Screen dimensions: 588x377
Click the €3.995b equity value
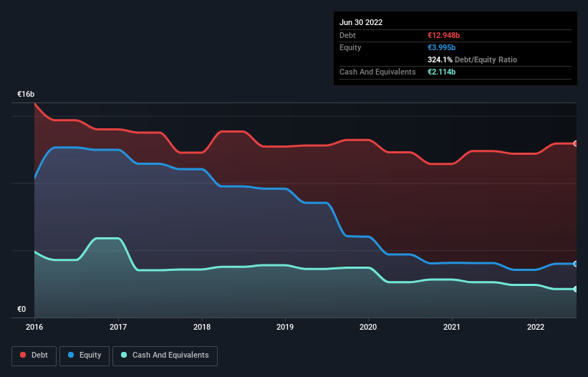pyautogui.click(x=441, y=47)
